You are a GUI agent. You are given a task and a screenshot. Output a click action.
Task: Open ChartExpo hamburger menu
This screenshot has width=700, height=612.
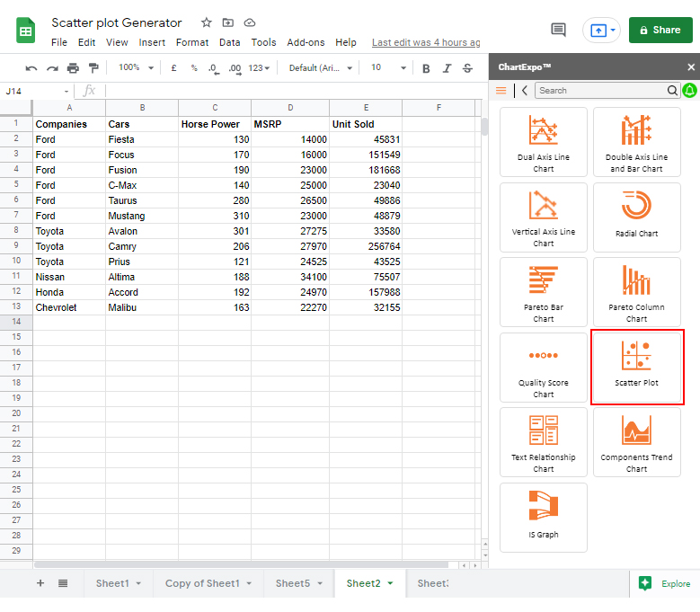click(x=501, y=91)
